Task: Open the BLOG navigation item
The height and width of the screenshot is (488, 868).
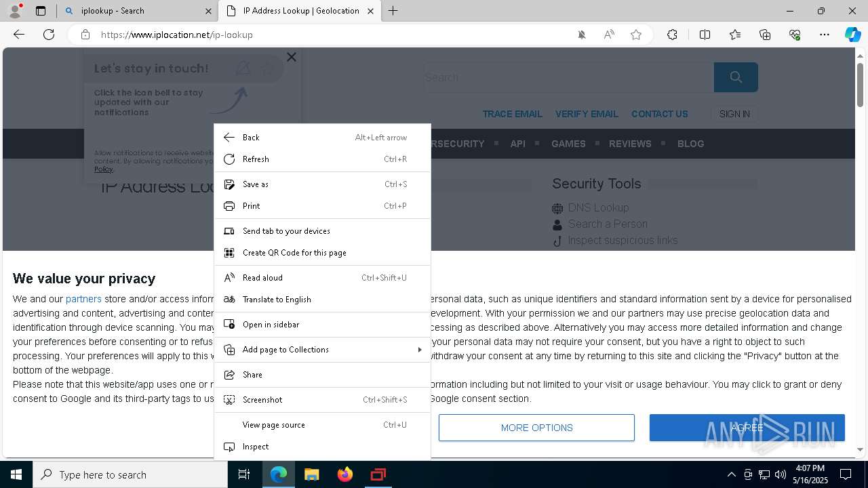Action: (x=690, y=144)
